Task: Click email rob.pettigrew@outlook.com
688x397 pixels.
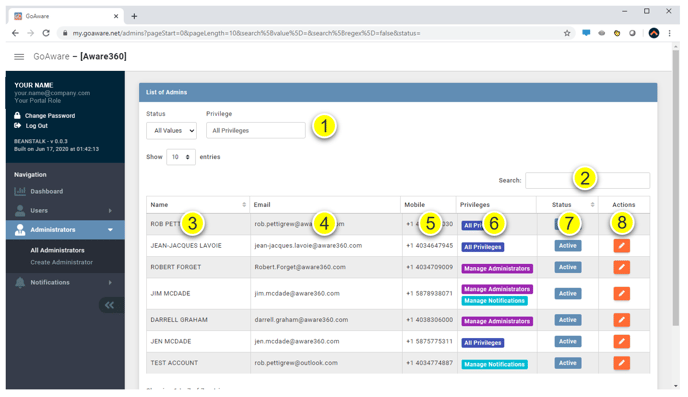Action: 296,363
